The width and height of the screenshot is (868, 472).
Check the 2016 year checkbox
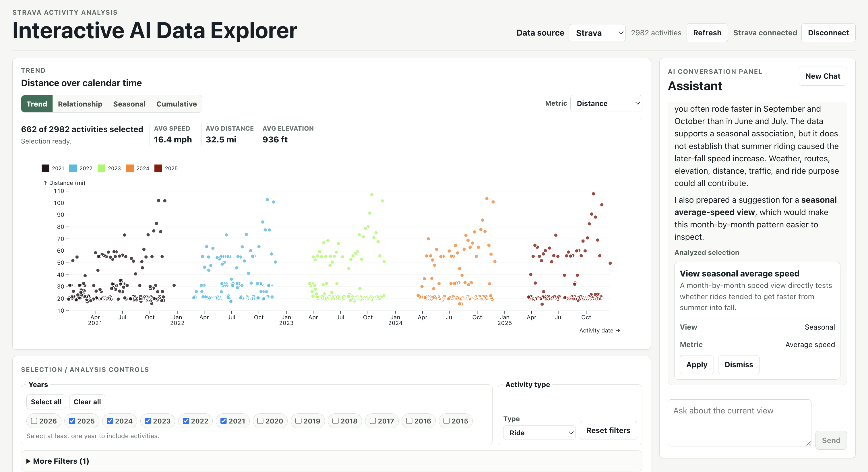pos(409,421)
